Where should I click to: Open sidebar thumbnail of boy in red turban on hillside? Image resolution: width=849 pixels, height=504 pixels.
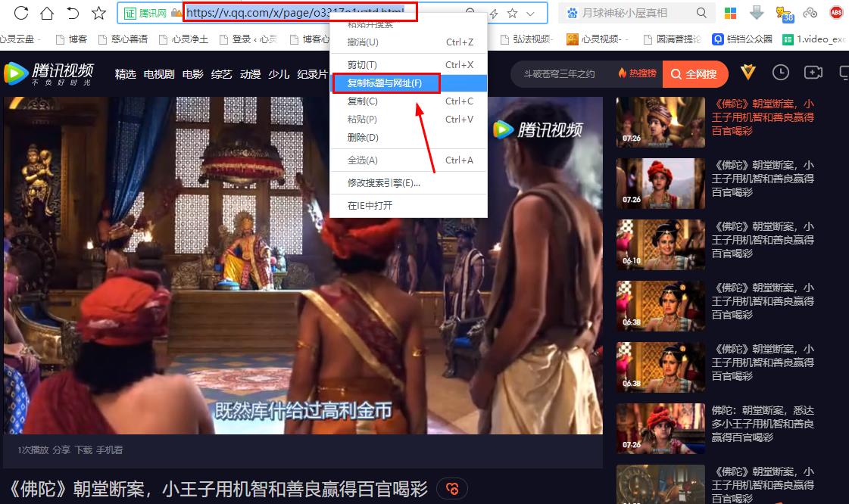[x=660, y=184]
